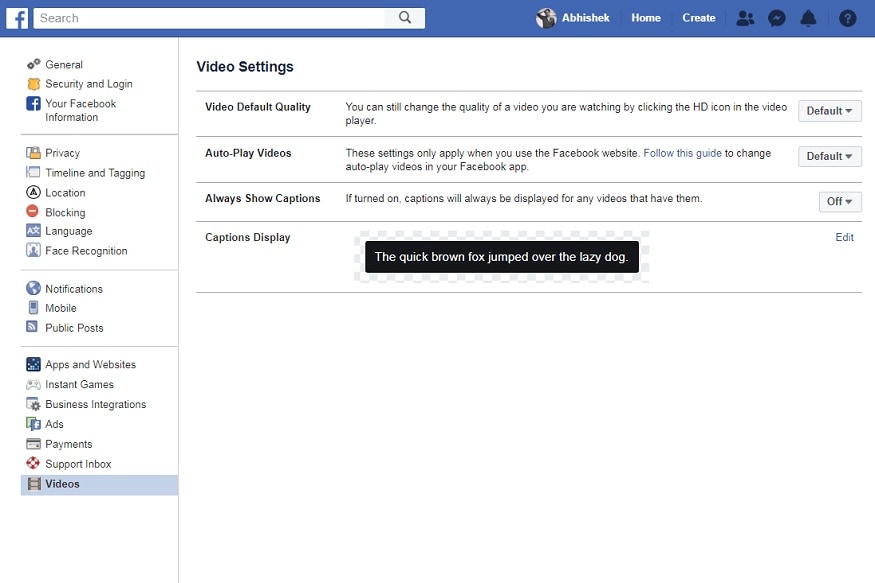Open Mobile settings
Viewport: 875px width, 583px height.
pos(61,308)
